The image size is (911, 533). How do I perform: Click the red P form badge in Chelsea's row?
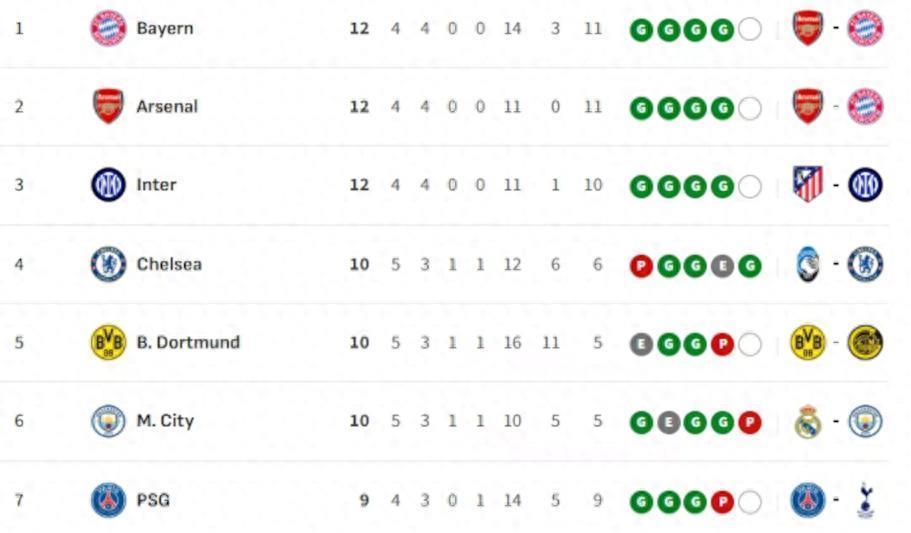(x=641, y=266)
